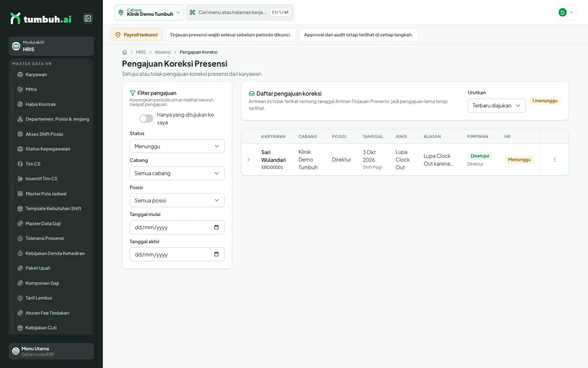Click the Toleransi Presensi timer icon
Image resolution: width=588 pixels, height=368 pixels.
(20, 238)
